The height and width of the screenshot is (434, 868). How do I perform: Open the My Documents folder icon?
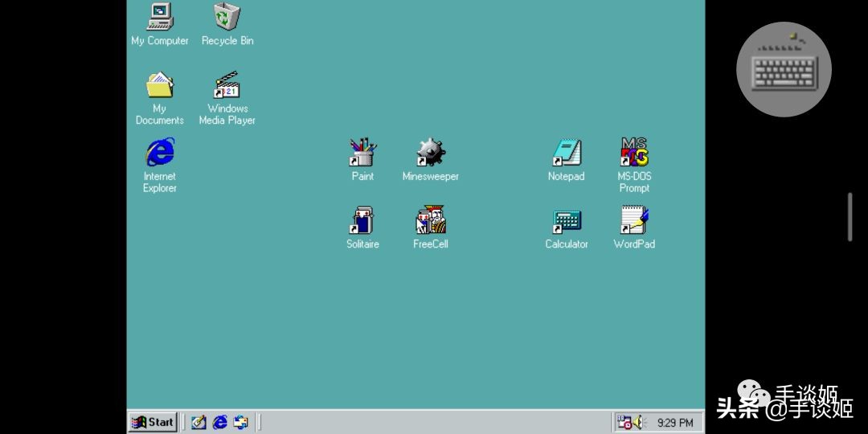point(159,86)
